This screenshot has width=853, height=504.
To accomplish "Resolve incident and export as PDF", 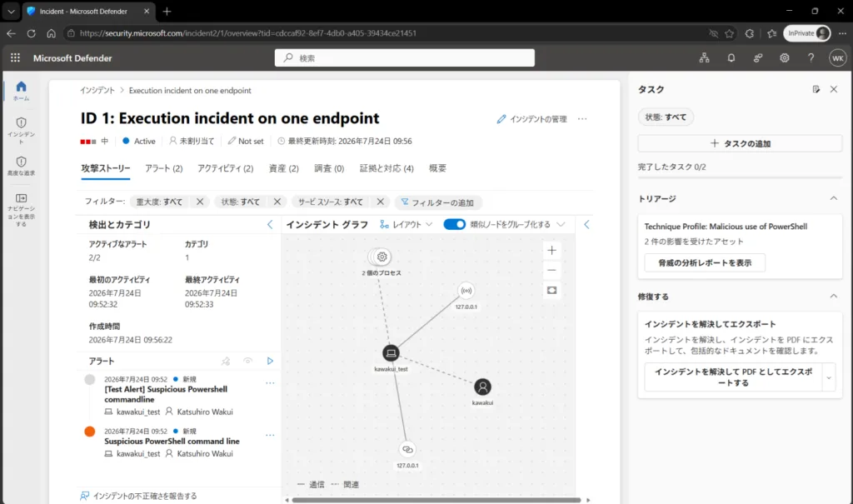I will click(733, 377).
